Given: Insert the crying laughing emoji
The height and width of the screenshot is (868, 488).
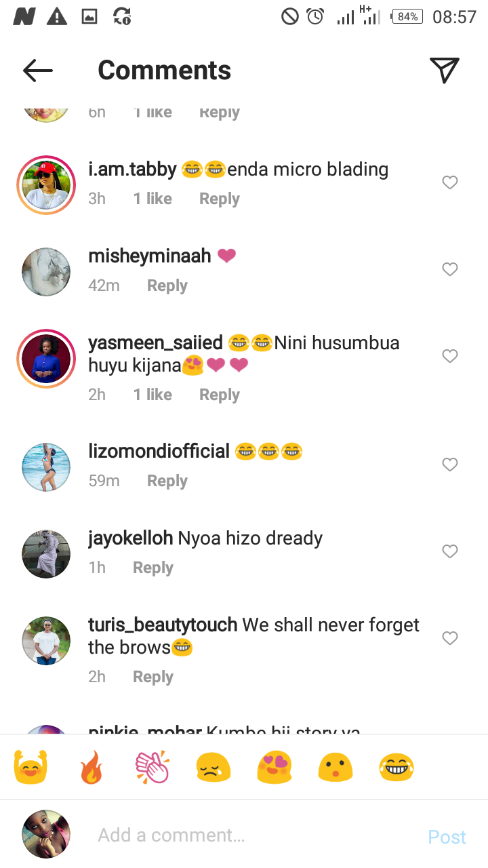Looking at the screenshot, I should click(396, 768).
